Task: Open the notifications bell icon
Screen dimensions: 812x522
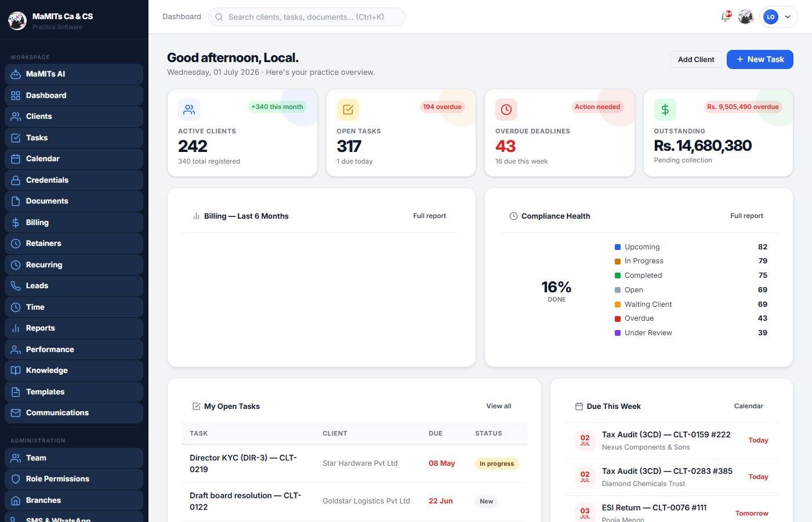Action: 726,17
